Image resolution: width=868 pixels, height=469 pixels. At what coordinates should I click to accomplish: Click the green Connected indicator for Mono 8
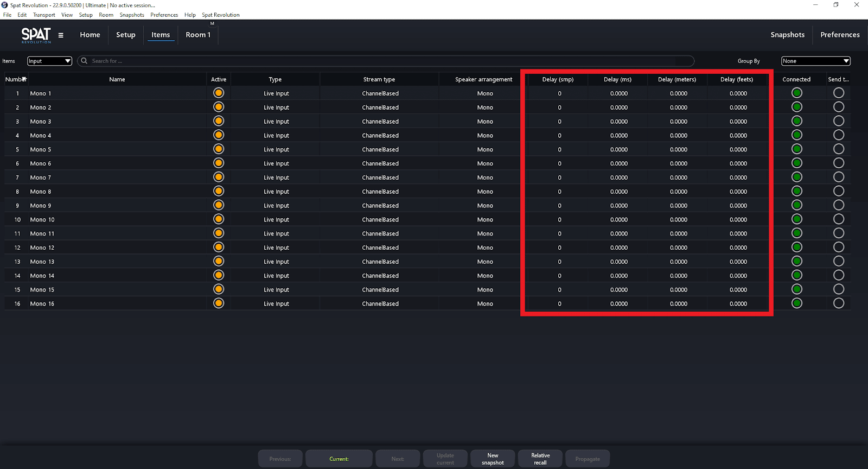(796, 191)
